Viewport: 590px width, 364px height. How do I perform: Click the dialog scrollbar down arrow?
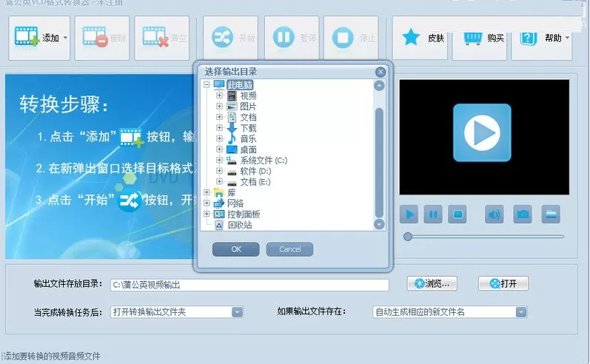(379, 224)
